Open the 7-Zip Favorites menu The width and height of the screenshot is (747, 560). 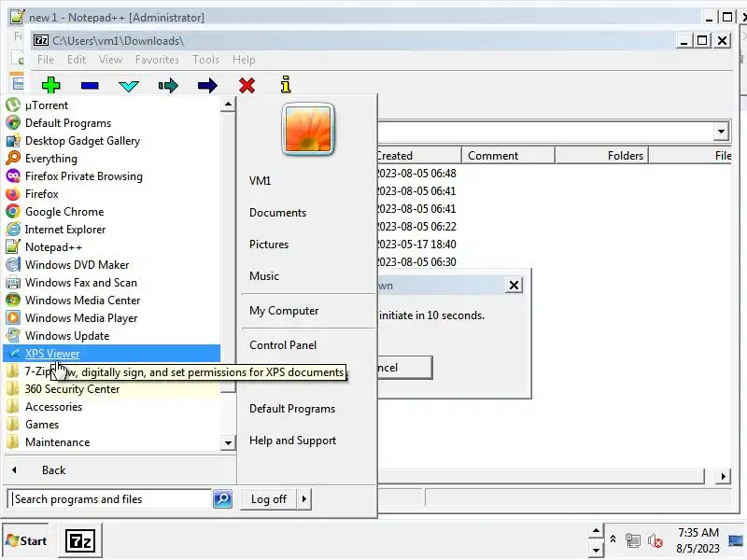[x=157, y=60]
